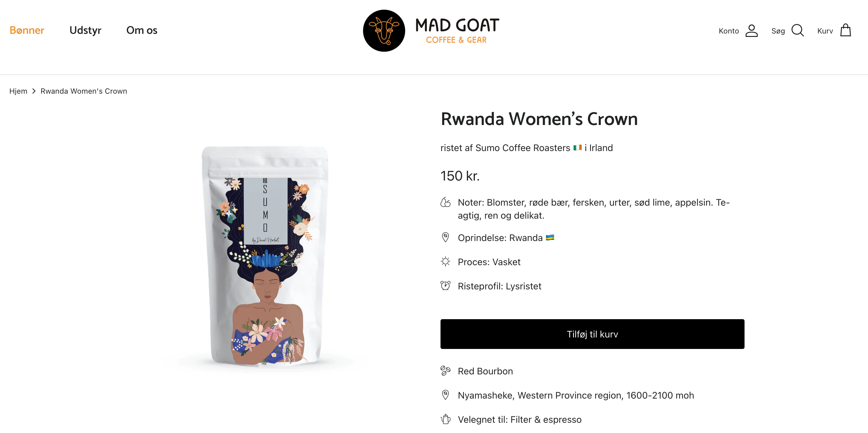
Task: Click the Søg magnifying glass icon
Action: click(x=797, y=31)
